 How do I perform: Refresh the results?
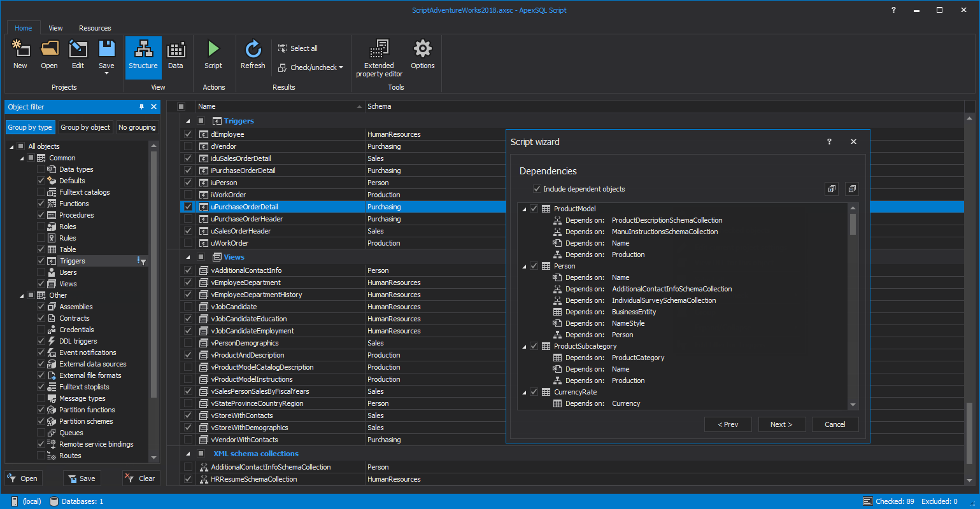pyautogui.click(x=253, y=55)
